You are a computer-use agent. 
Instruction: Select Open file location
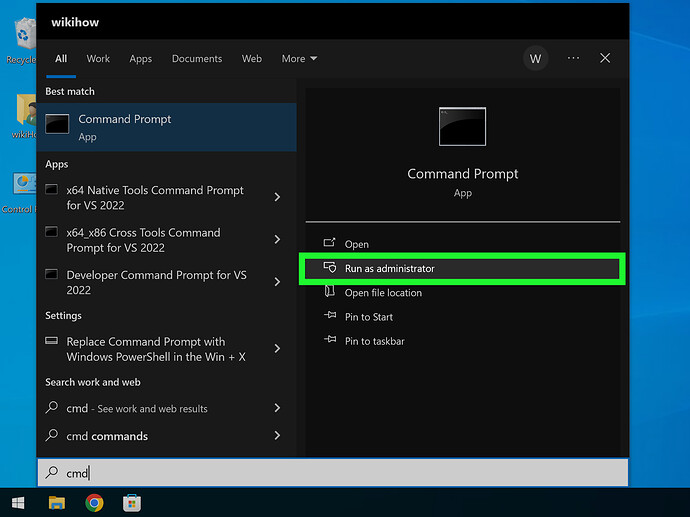tap(383, 293)
